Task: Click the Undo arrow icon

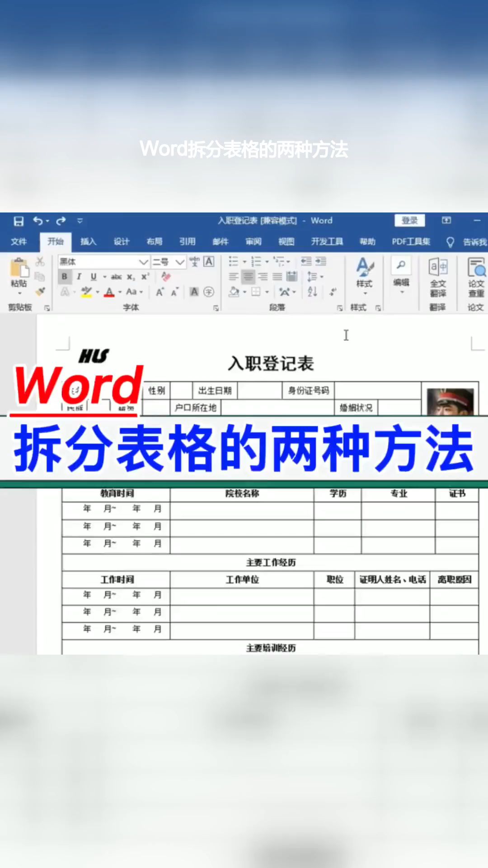Action: (x=38, y=221)
